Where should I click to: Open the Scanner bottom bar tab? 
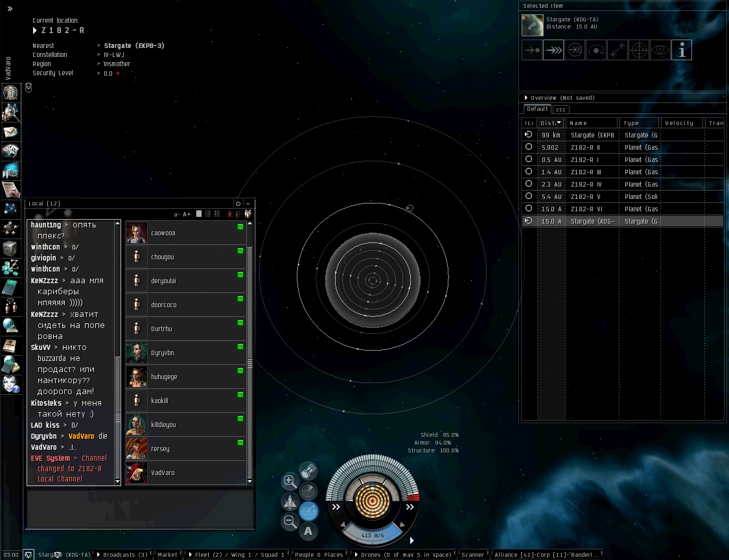(x=473, y=554)
